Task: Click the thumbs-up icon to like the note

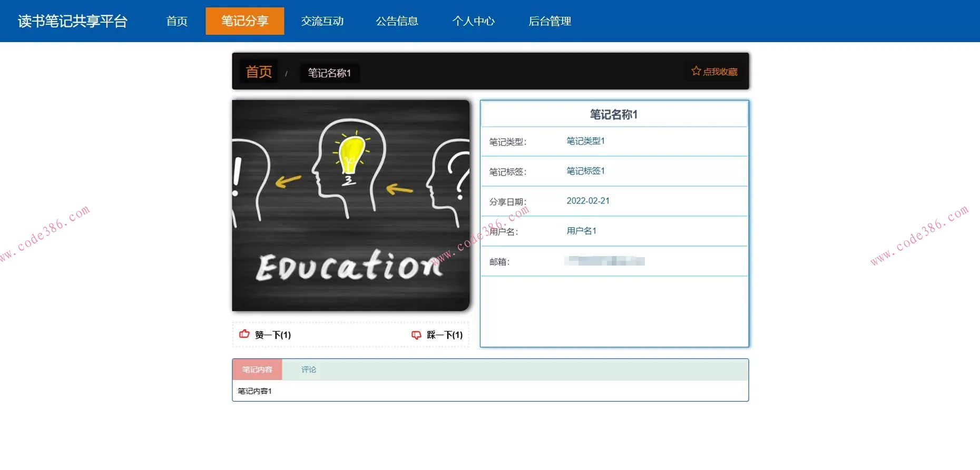Action: tap(244, 334)
